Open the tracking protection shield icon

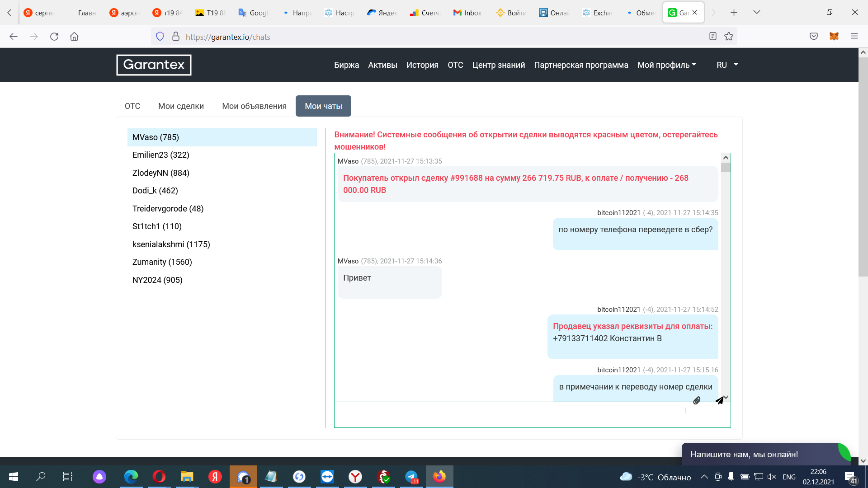click(160, 37)
